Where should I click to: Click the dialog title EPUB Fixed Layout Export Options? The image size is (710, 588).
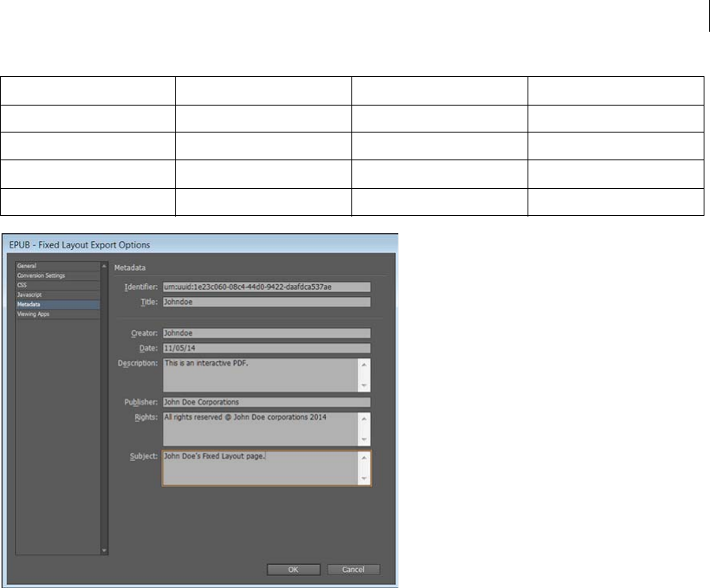click(x=79, y=245)
